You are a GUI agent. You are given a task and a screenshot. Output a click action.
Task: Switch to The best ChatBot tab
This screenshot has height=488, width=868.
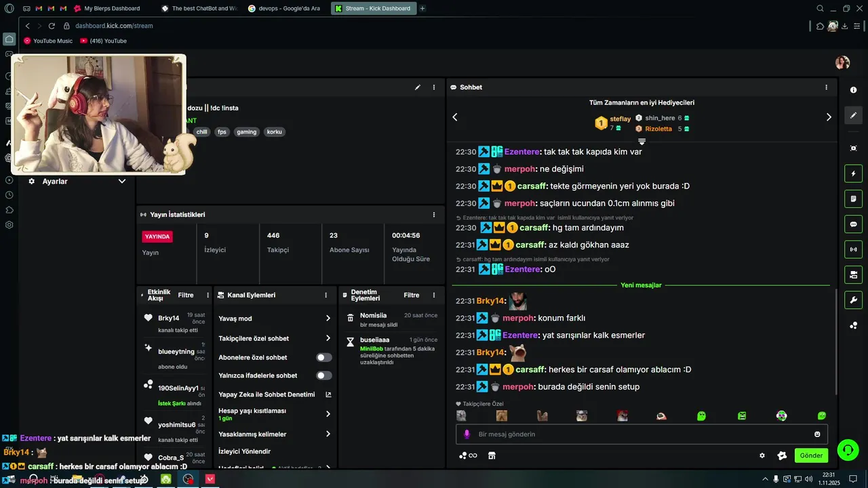point(200,8)
